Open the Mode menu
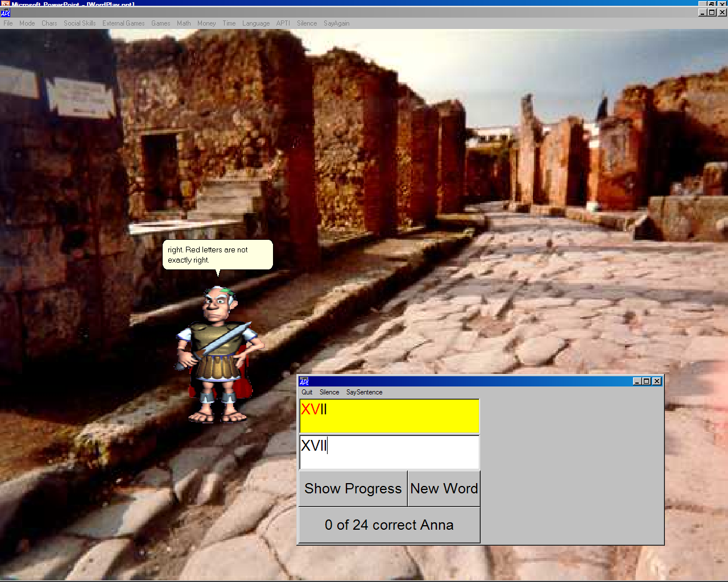 [x=27, y=23]
